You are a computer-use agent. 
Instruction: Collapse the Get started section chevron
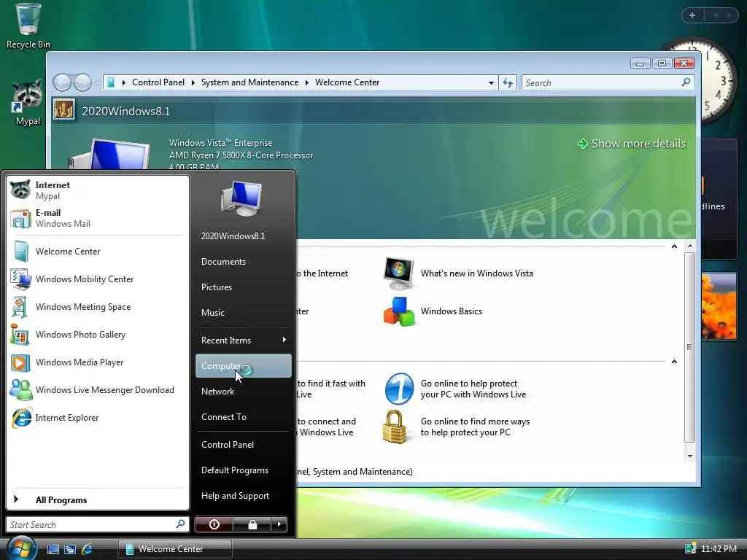tap(674, 246)
